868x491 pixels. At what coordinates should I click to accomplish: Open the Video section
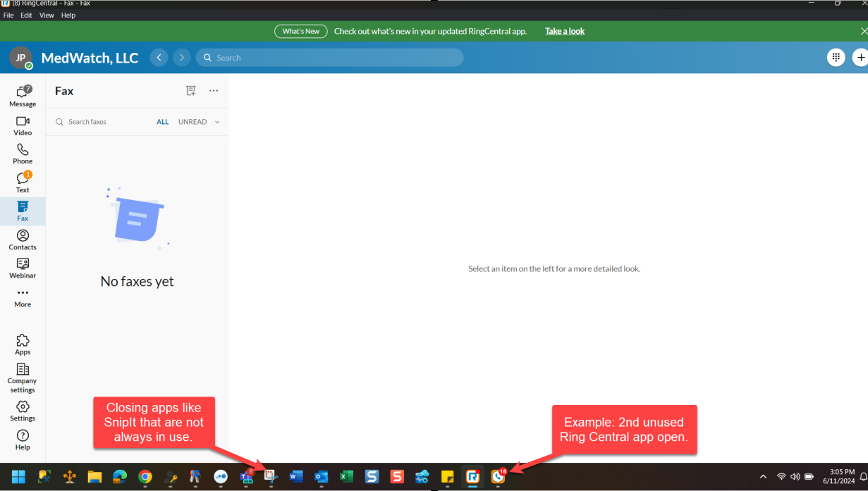click(23, 125)
